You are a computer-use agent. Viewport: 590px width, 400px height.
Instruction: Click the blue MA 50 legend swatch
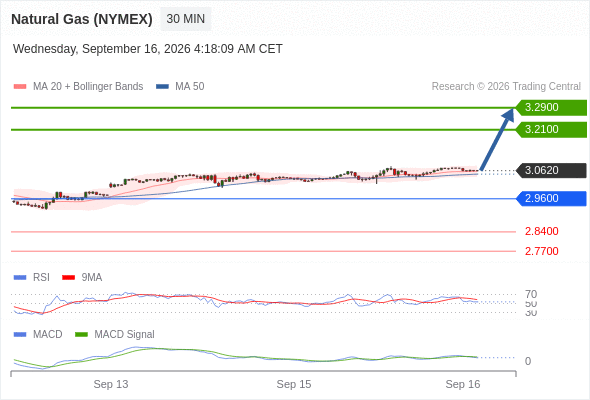click(162, 87)
